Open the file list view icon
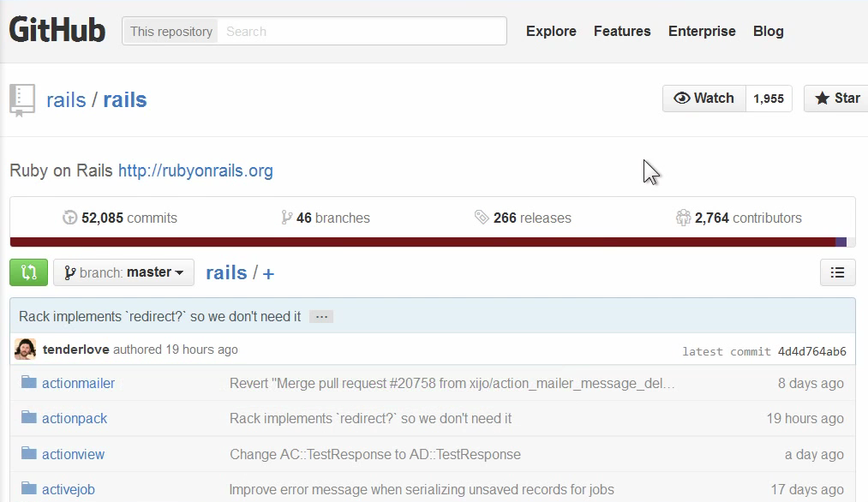Viewport: 868px width, 502px height. tap(837, 272)
